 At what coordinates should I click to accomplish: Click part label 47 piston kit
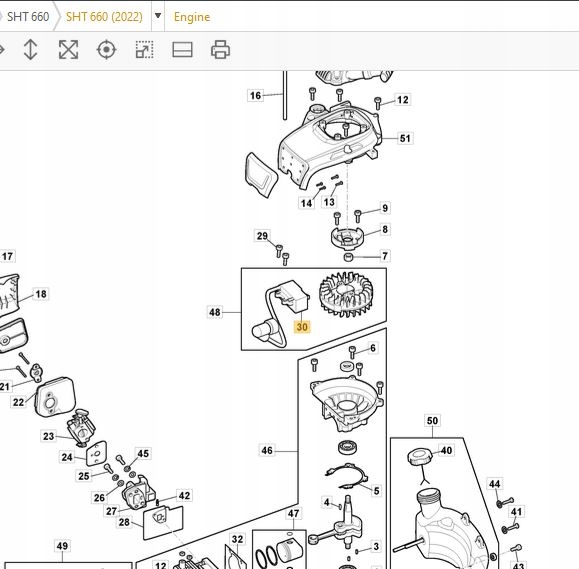point(293,514)
